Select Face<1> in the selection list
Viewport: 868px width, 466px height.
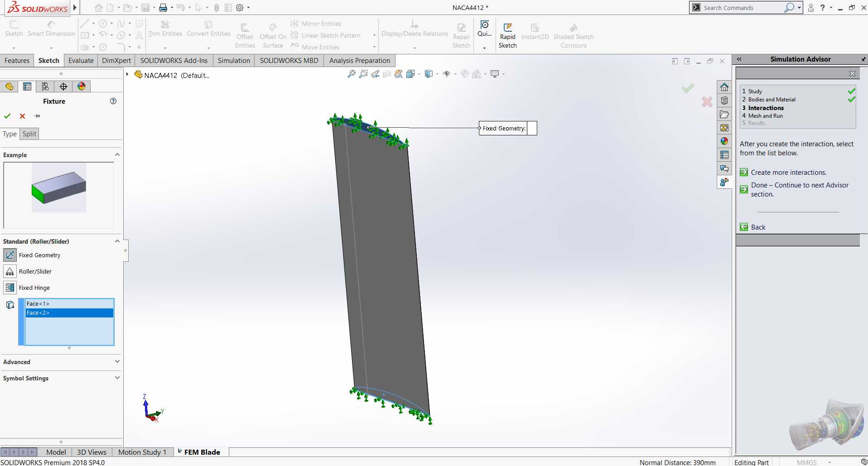[69, 304]
